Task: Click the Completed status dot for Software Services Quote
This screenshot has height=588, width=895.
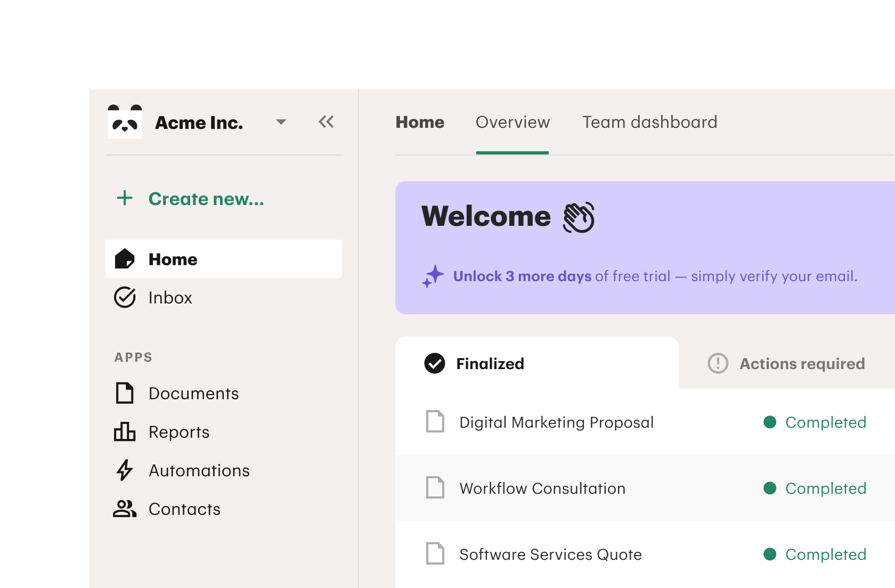Action: 769,554
